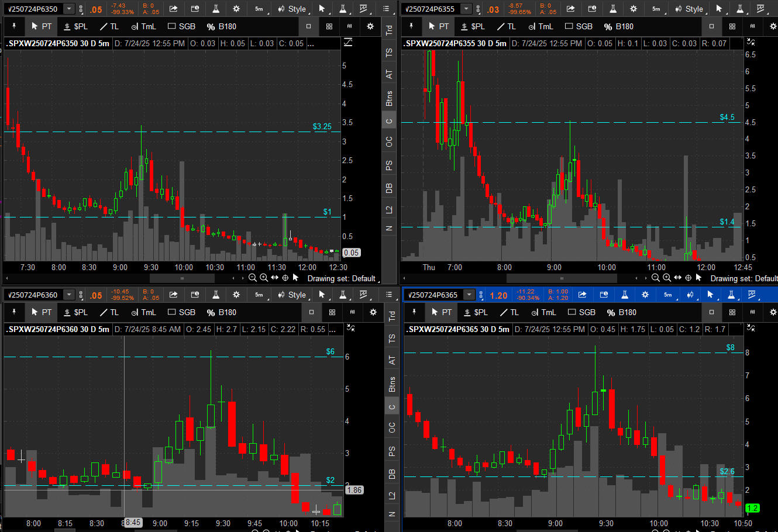Click the V250724P6360 symbol input field
Image resolution: width=778 pixels, height=532 pixels.
tap(33, 295)
